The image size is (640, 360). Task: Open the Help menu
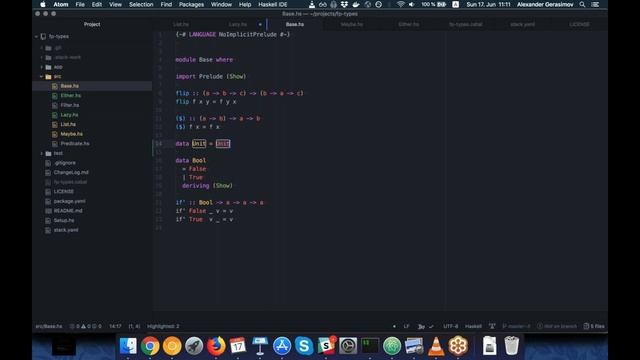(x=245, y=4)
